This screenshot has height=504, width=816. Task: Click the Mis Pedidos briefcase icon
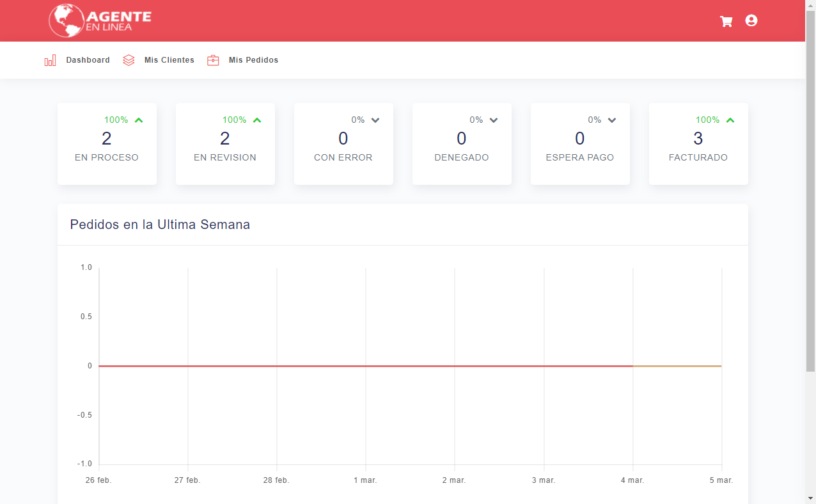pos(213,60)
